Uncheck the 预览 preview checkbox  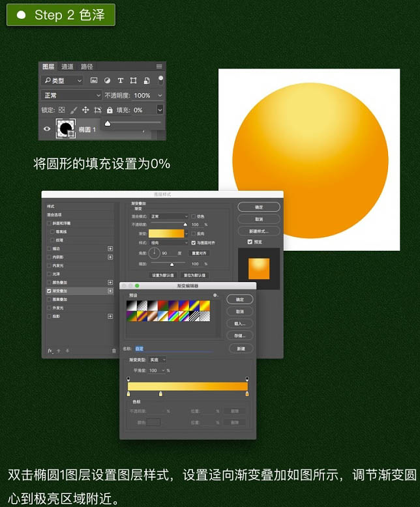click(250, 242)
